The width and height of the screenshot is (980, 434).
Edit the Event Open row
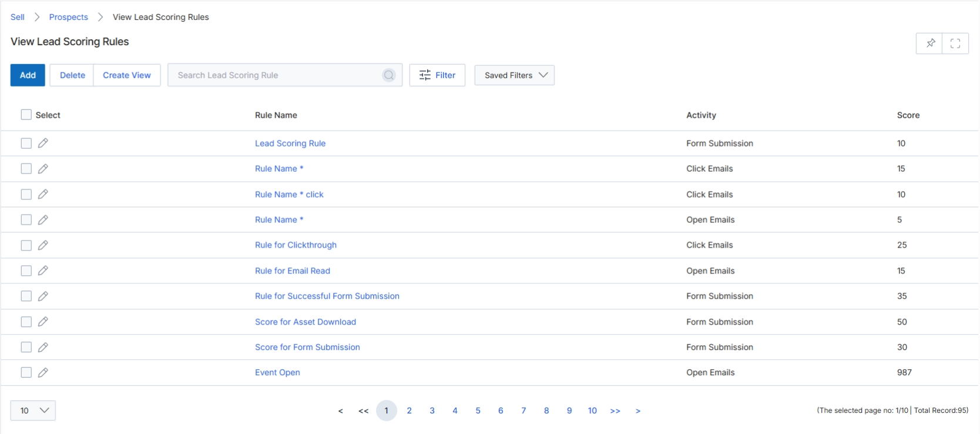tap(43, 372)
